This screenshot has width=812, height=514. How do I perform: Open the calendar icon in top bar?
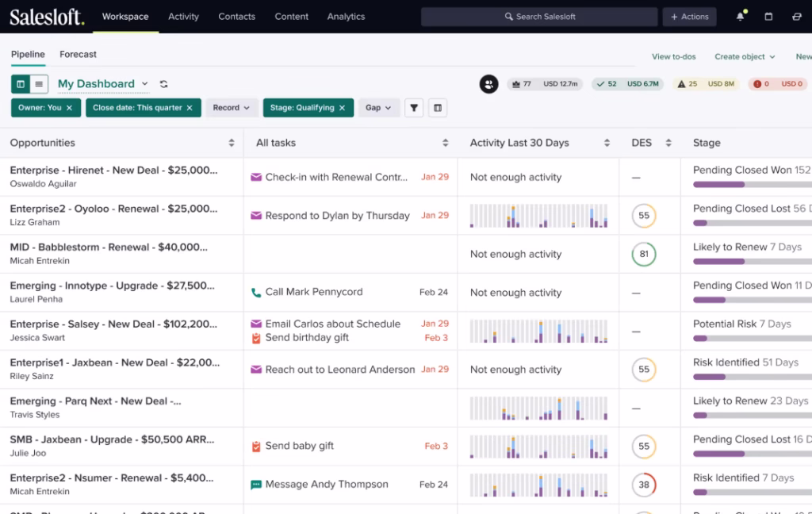(x=768, y=17)
